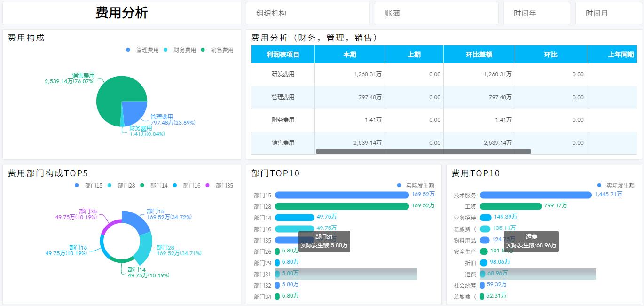Open the 账簿 filter selector
Viewport: 644px width, 306px height.
(436, 13)
